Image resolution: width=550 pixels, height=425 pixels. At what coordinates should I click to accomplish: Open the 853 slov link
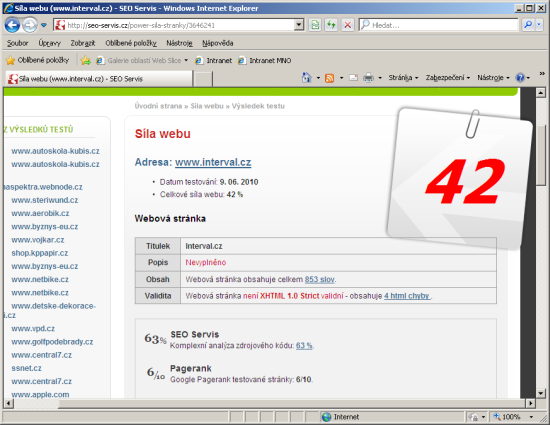tap(320, 279)
